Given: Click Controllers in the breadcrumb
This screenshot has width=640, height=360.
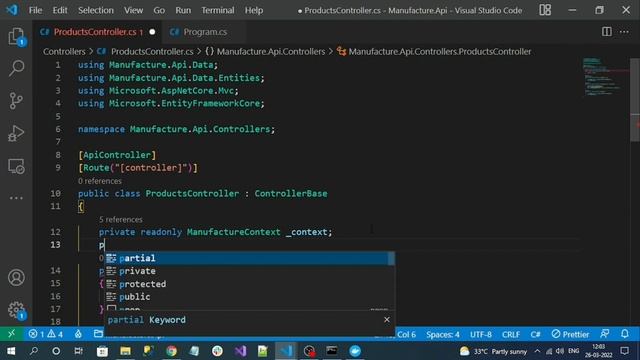Looking at the screenshot, I should pyautogui.click(x=64, y=51).
